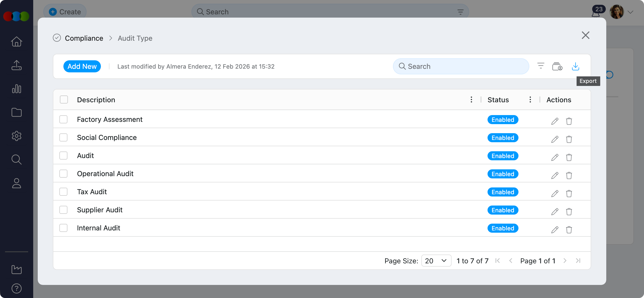Check the Social Compliance row checkbox
This screenshot has height=298, width=644.
pyautogui.click(x=63, y=137)
